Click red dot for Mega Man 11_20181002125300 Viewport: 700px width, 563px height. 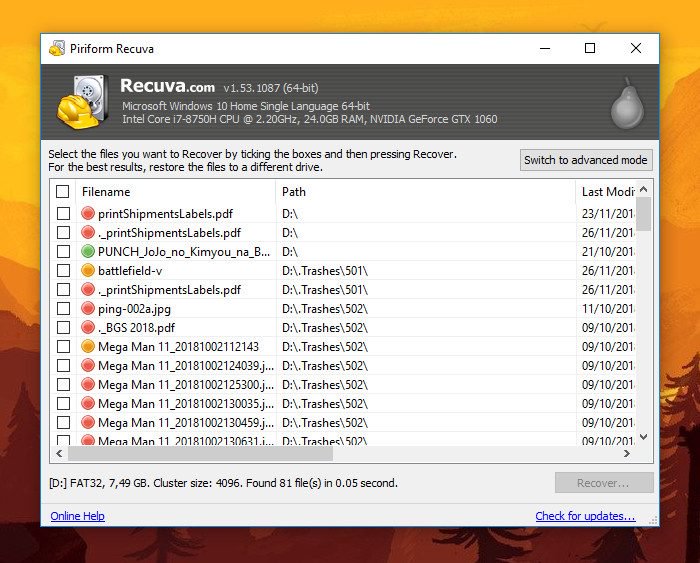point(88,384)
